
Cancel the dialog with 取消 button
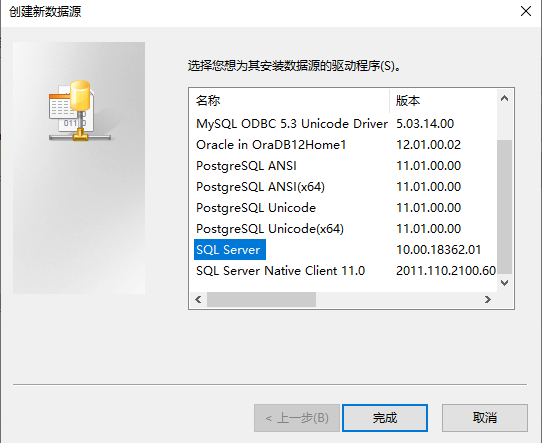pyautogui.click(x=485, y=418)
